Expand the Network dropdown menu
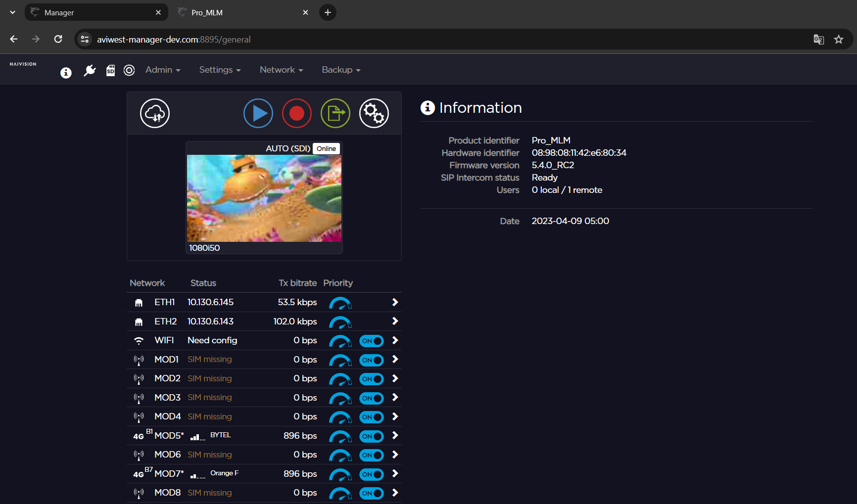 (x=281, y=70)
